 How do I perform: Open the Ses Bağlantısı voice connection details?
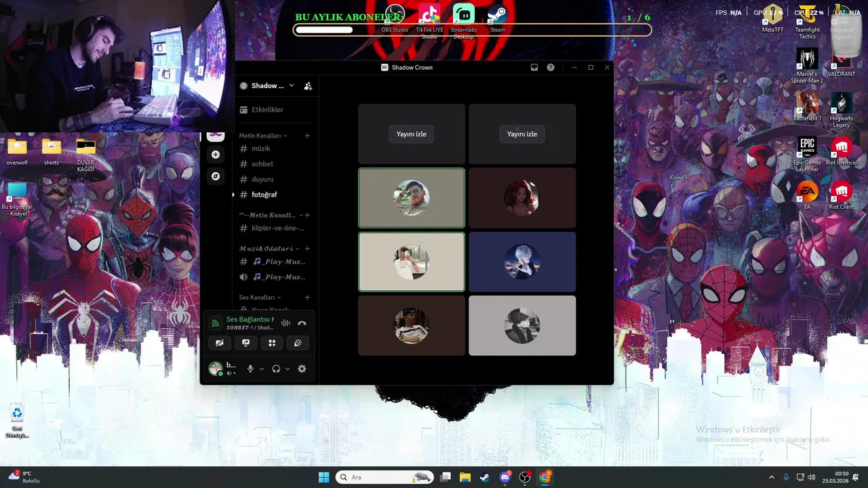250,319
